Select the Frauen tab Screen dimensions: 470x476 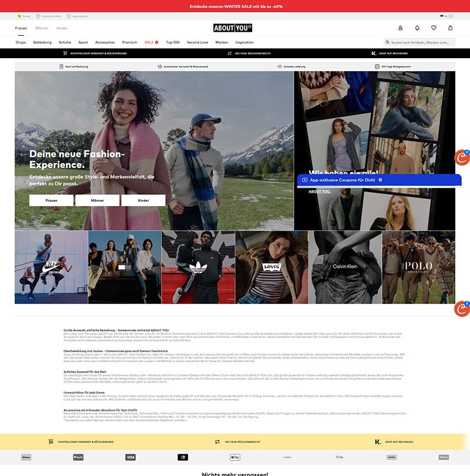(x=21, y=28)
